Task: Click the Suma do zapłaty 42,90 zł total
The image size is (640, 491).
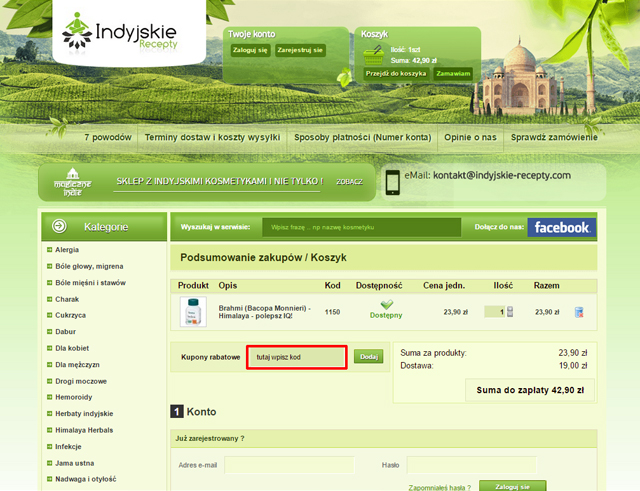Action: [530, 390]
